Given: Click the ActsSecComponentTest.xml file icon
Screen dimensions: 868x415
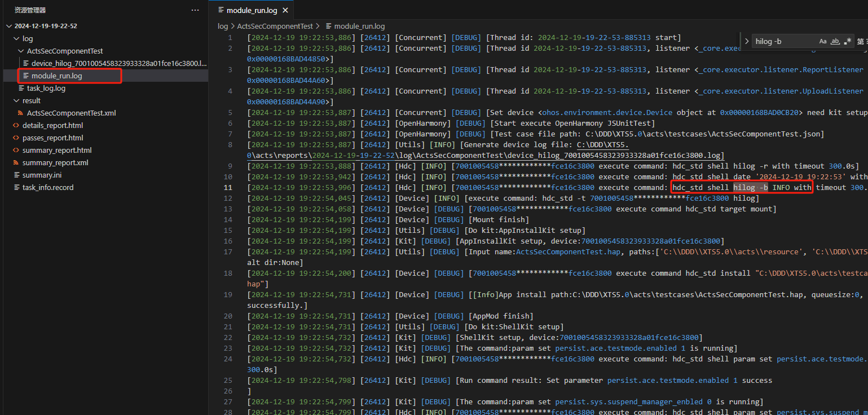Looking at the screenshot, I should click(21, 113).
